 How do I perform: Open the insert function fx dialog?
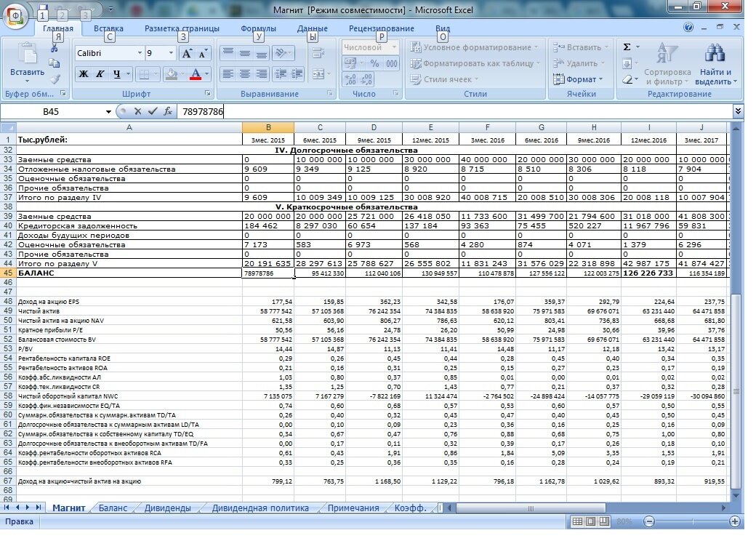pyautogui.click(x=168, y=111)
